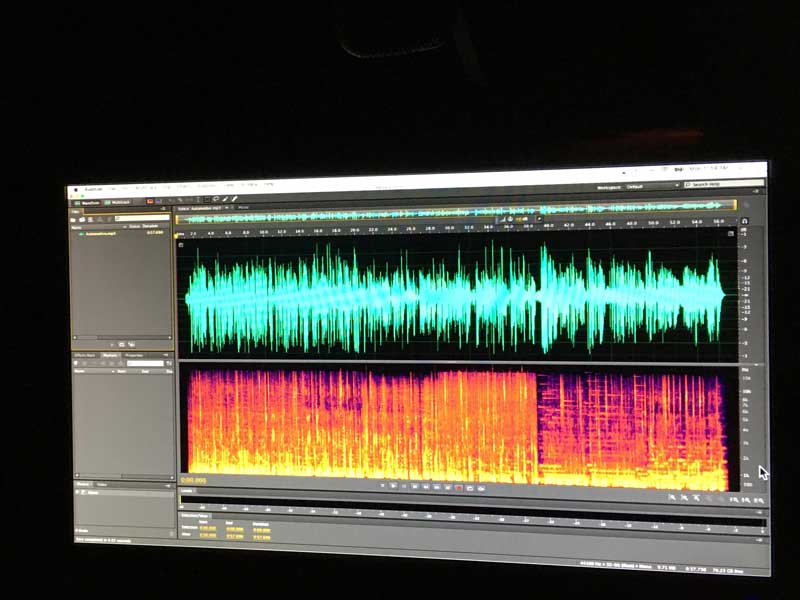
Task: Open the Markers tab
Action: tap(110, 355)
